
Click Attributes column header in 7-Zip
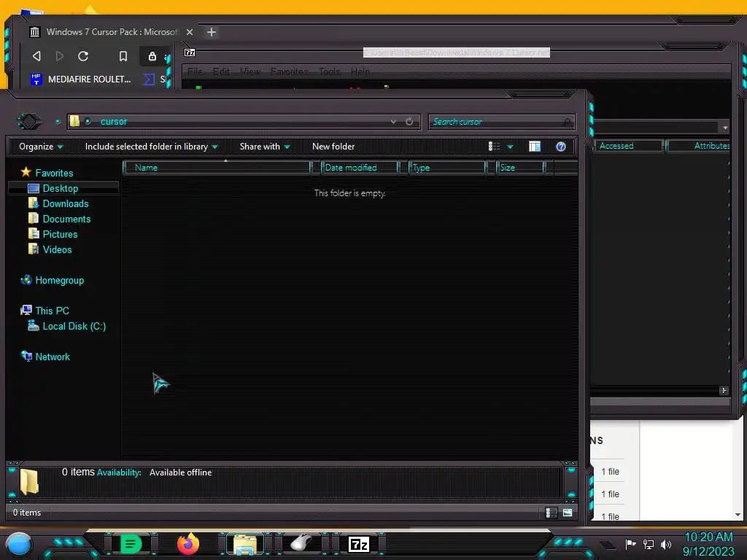click(x=698, y=146)
